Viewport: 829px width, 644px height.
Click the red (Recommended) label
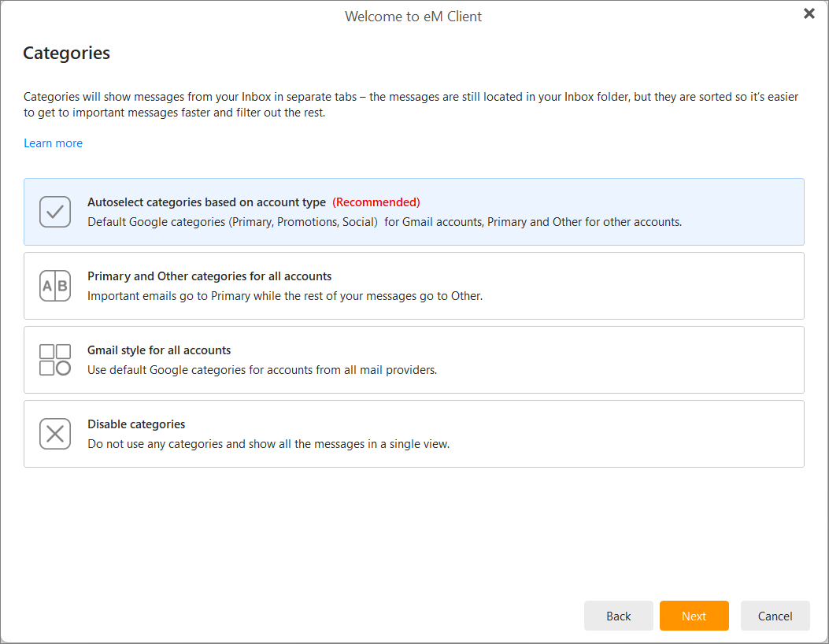click(x=376, y=202)
